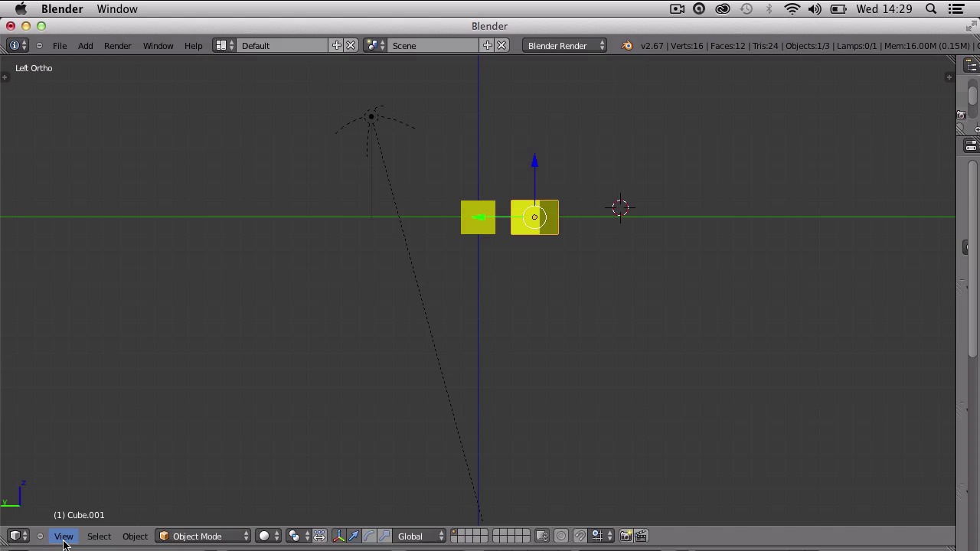Screen dimensions: 980x551
Task: Select the first scene layer button
Action: coord(455,533)
